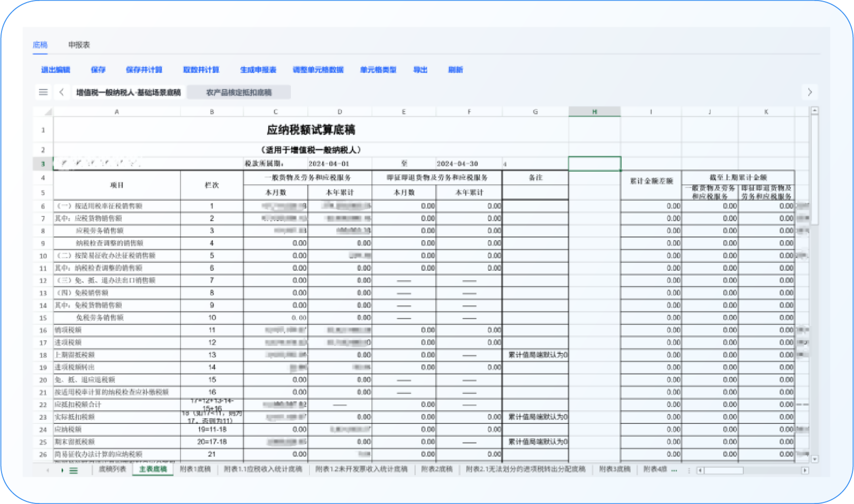Click 退出编辑 to exit editing
Viewport: 854px width, 504px height.
pyautogui.click(x=56, y=70)
